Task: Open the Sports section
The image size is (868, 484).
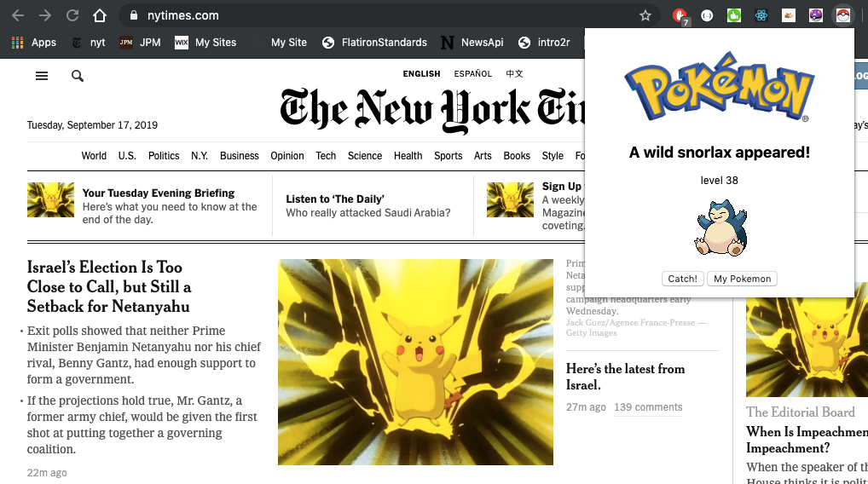Action: point(448,156)
